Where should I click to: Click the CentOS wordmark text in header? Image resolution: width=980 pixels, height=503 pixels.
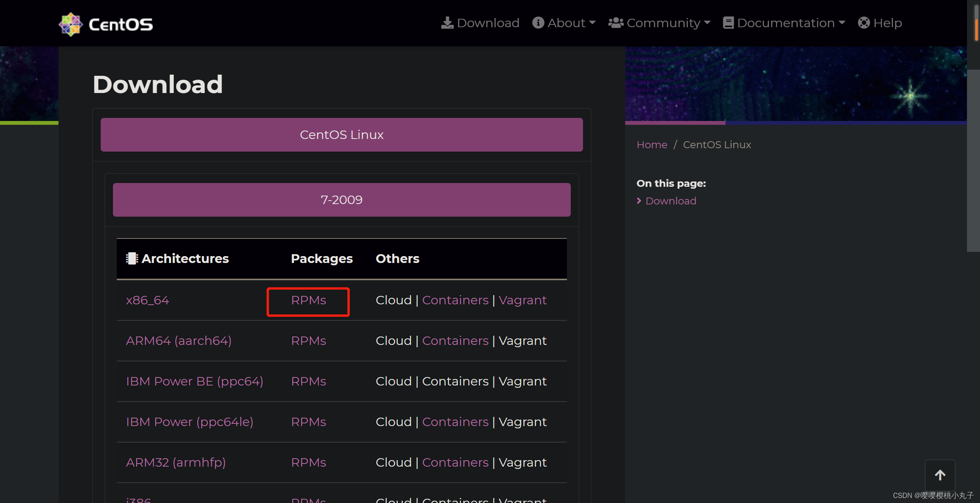click(121, 24)
